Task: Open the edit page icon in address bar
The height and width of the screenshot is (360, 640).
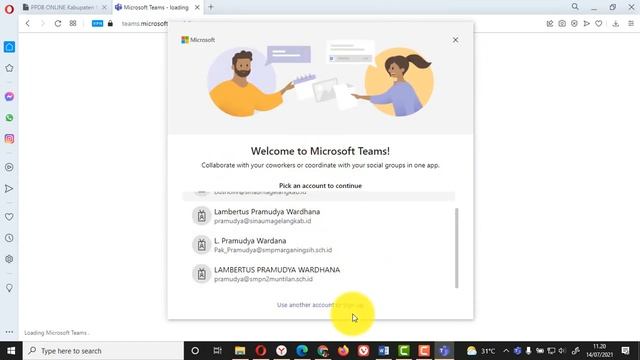Action: point(550,24)
